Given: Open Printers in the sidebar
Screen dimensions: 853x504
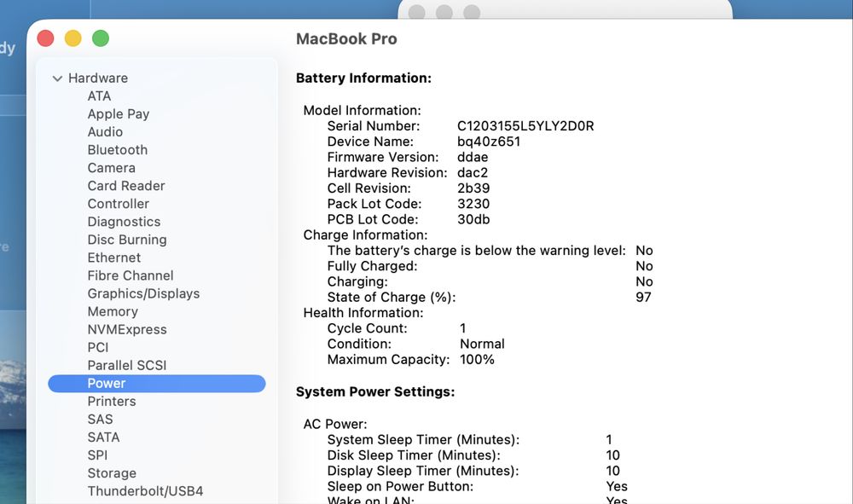Looking at the screenshot, I should [x=112, y=402].
